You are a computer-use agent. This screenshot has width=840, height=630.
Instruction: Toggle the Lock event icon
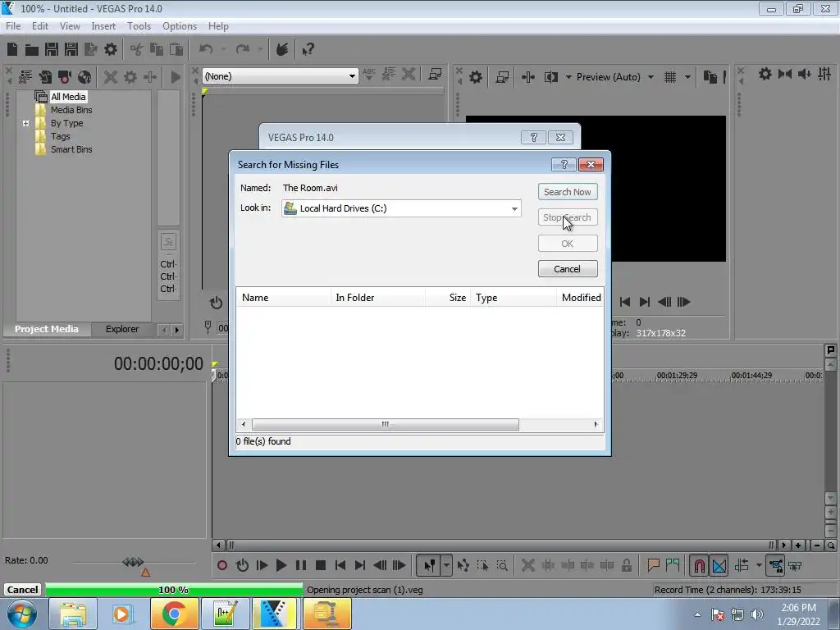pyautogui.click(x=626, y=565)
